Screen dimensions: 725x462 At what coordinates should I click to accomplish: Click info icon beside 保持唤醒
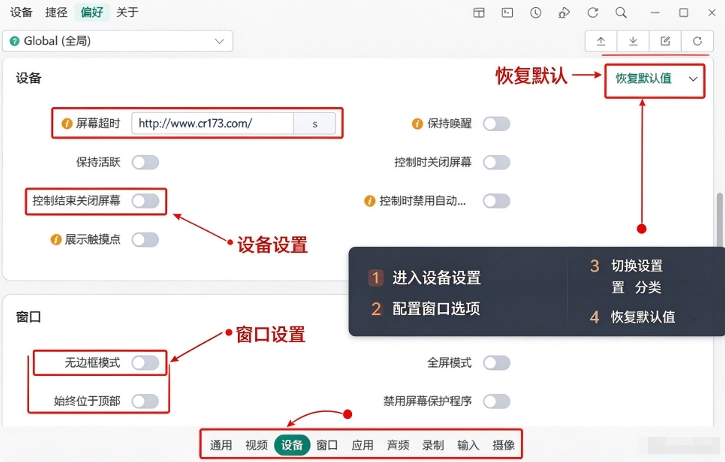(417, 123)
